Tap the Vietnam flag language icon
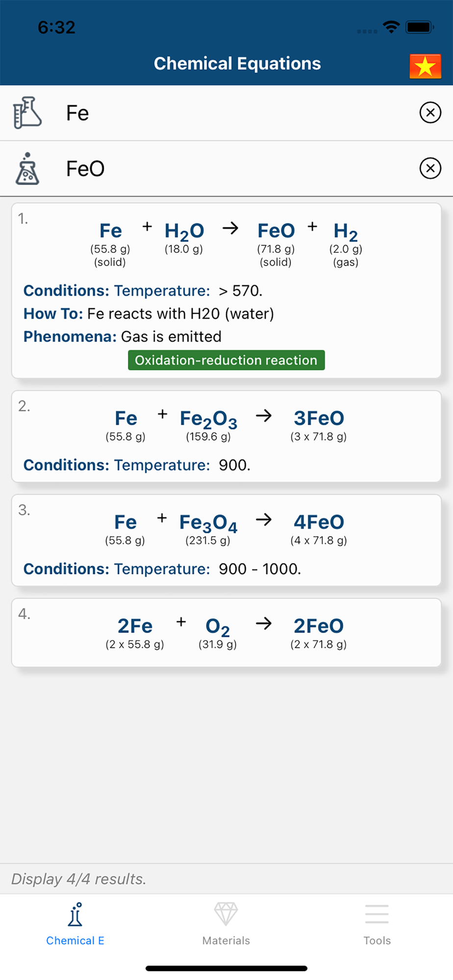 pyautogui.click(x=425, y=66)
